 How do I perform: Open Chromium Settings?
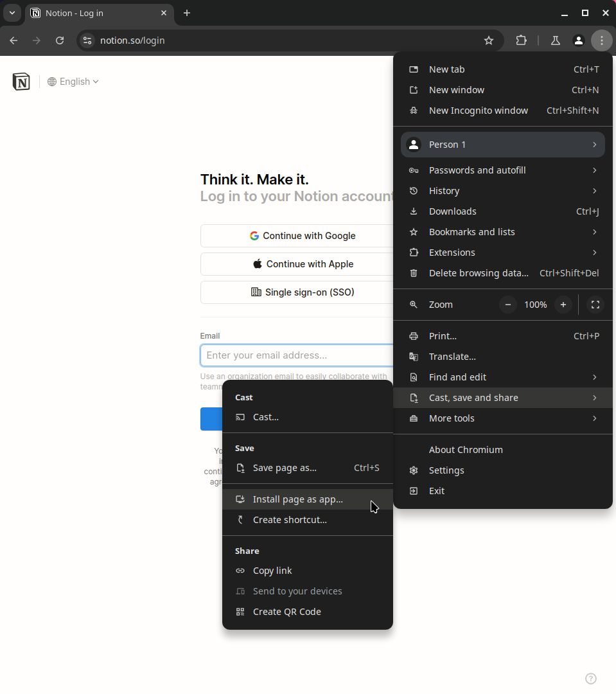(x=446, y=470)
